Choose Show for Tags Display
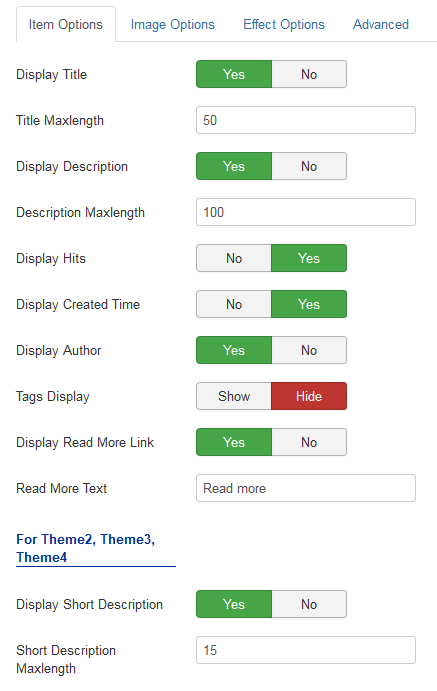 tap(234, 396)
